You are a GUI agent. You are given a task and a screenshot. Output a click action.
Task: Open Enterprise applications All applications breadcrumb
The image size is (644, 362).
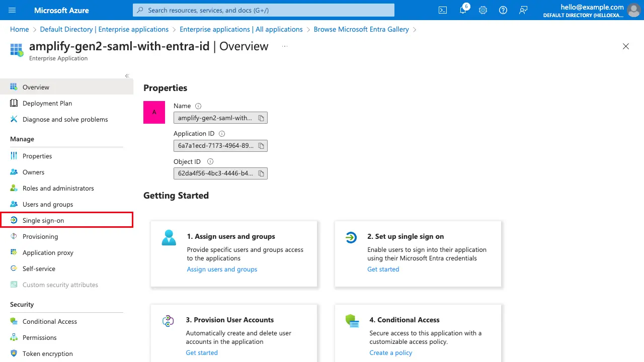point(241,29)
